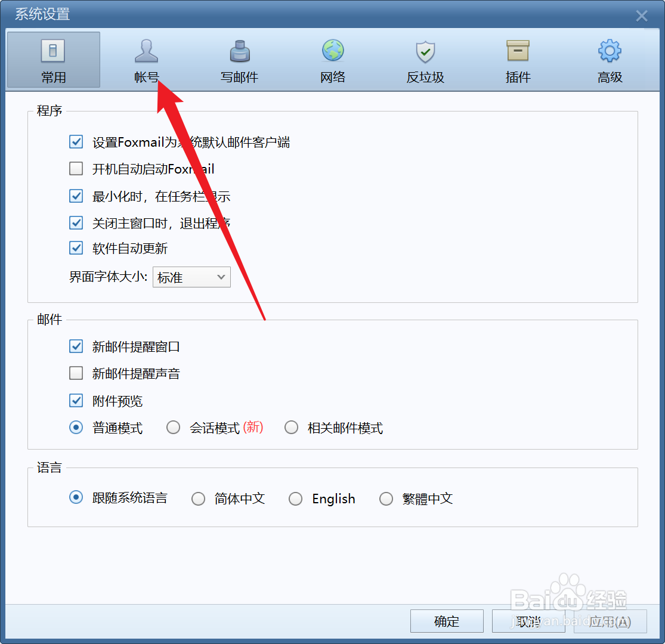The width and height of the screenshot is (665, 644).
Task: Enable 开机自动启动Foxmail checkbox
Action: pyautogui.click(x=76, y=169)
